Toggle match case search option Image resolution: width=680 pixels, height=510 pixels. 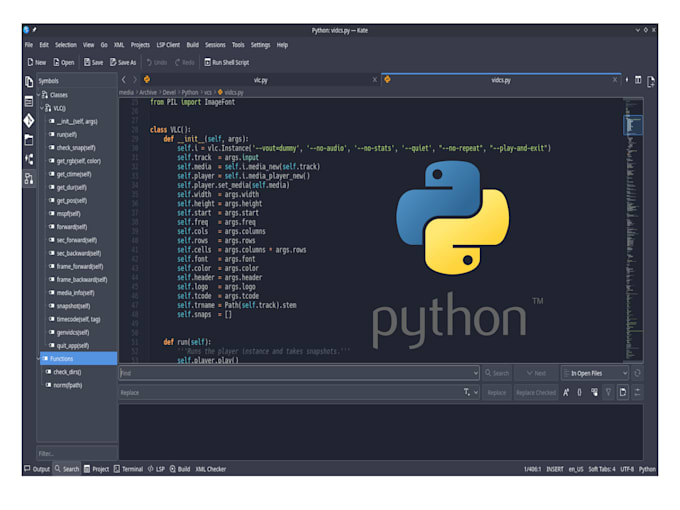(x=566, y=393)
